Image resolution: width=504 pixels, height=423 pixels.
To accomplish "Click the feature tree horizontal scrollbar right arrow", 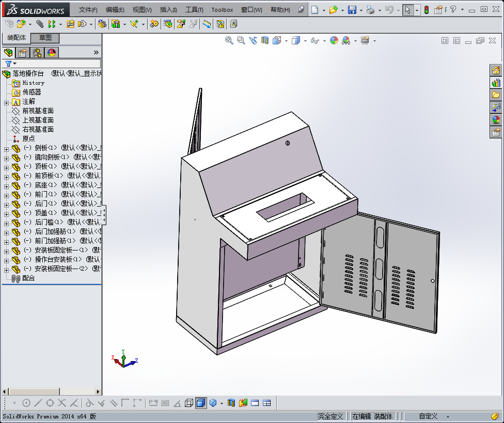I will 98,391.
